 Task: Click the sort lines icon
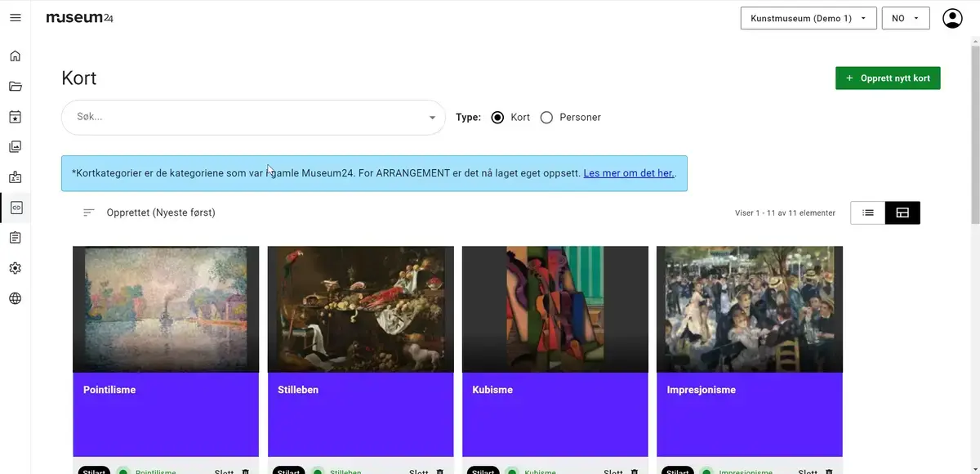89,212
